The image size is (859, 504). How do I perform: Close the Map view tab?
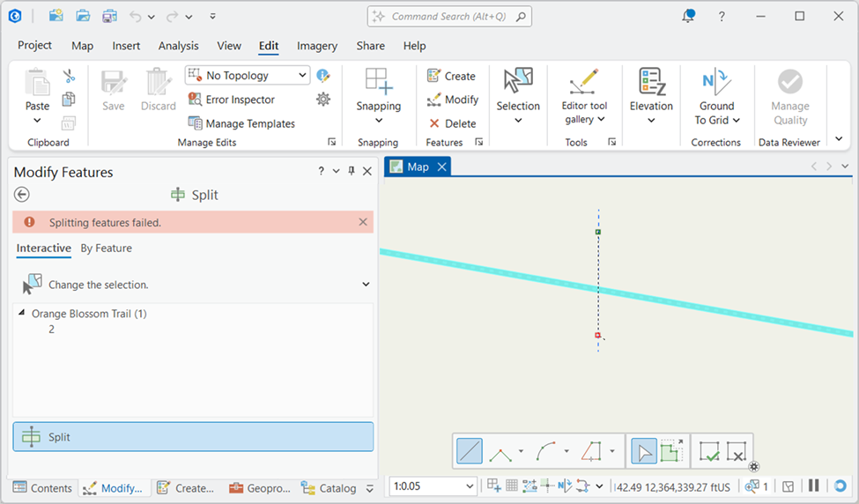point(441,167)
